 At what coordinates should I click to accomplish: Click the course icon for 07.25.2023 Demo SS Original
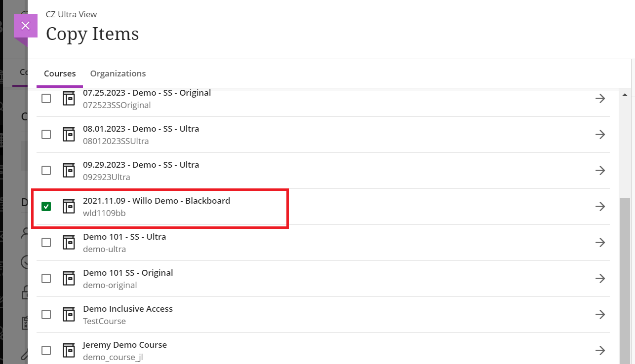coord(69,99)
